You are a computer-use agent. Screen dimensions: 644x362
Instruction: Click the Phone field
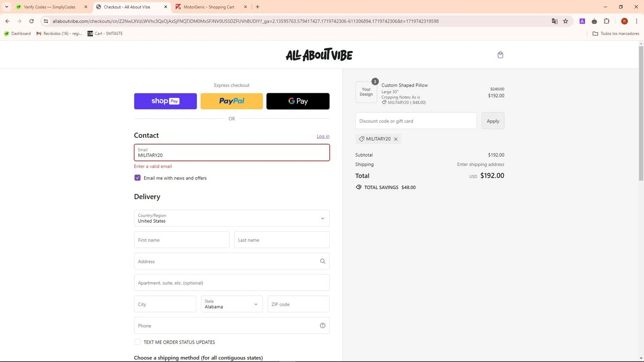point(232,326)
